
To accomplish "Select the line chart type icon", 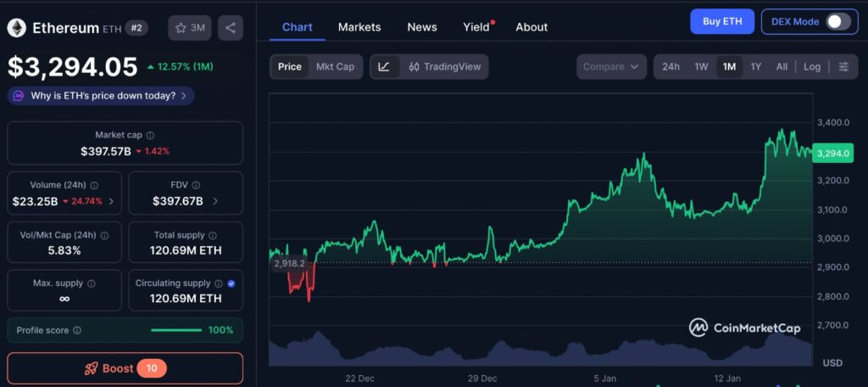I will [x=384, y=67].
